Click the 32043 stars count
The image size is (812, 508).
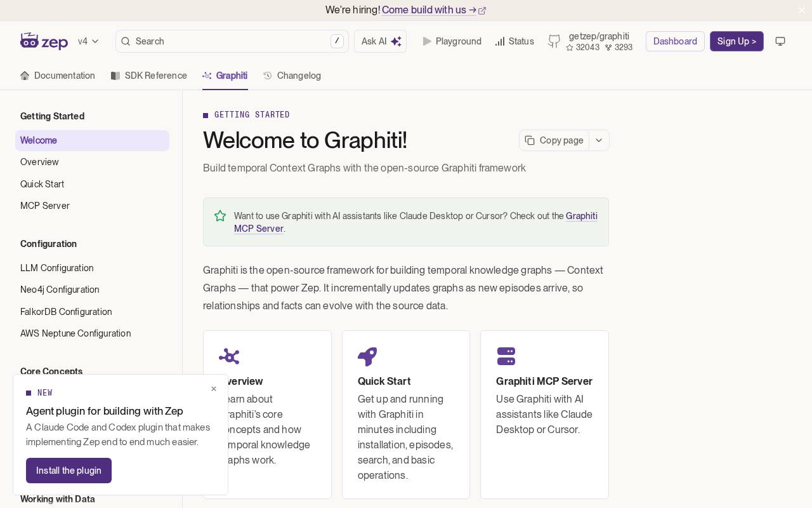583,47
